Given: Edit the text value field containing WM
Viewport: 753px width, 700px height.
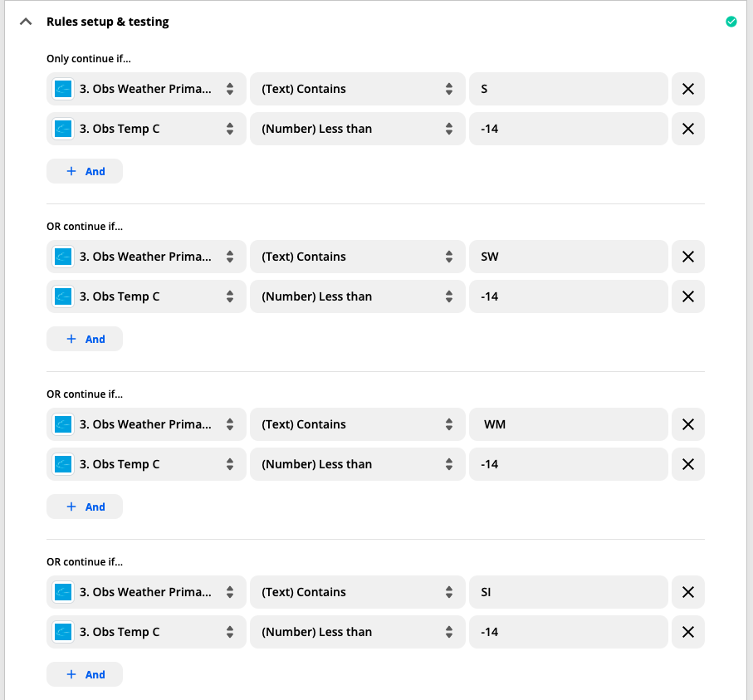Looking at the screenshot, I should 568,424.
